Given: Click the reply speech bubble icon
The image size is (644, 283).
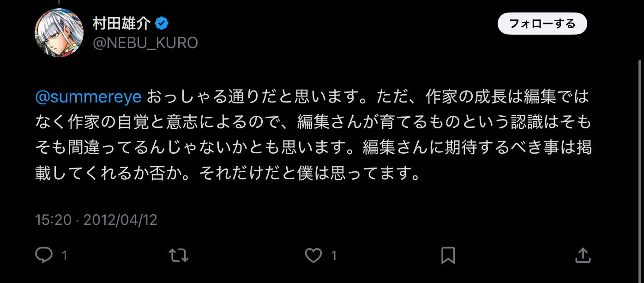Looking at the screenshot, I should click(44, 255).
